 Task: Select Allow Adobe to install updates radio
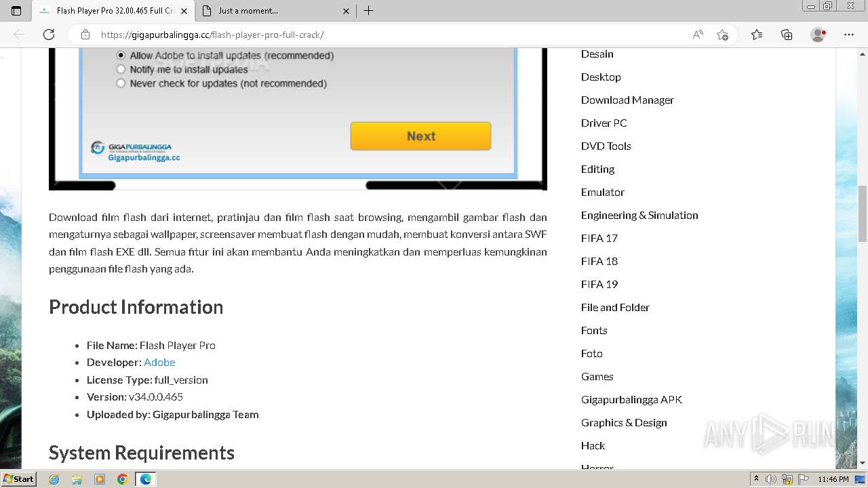coord(121,56)
